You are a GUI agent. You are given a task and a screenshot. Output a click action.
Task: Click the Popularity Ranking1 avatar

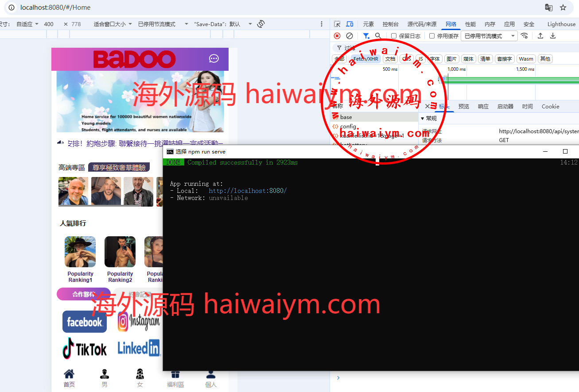click(x=80, y=252)
